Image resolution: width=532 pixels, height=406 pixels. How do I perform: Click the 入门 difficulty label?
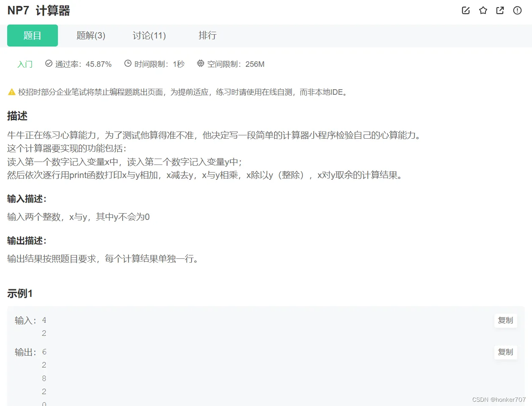point(24,63)
